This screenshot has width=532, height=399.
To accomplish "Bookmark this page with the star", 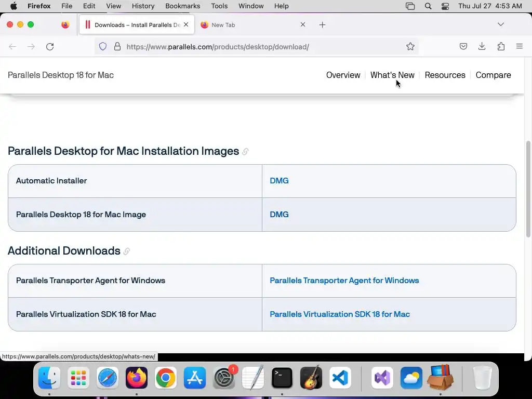I will click(410, 46).
